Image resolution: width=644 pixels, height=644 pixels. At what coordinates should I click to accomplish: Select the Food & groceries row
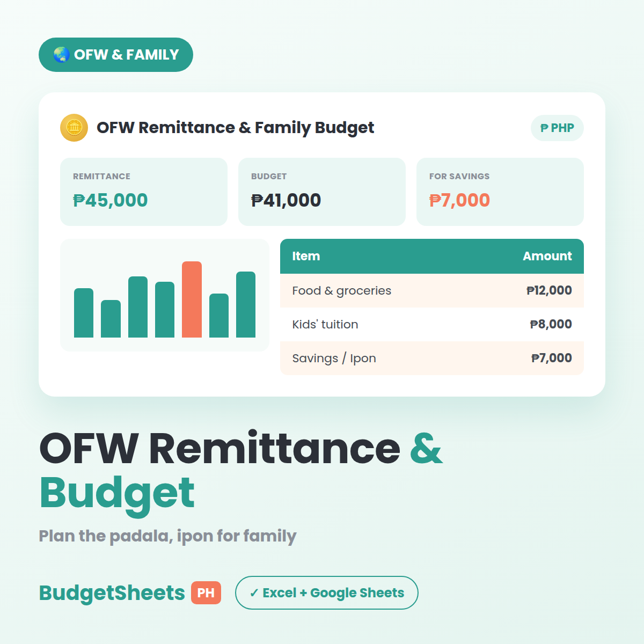(x=432, y=290)
